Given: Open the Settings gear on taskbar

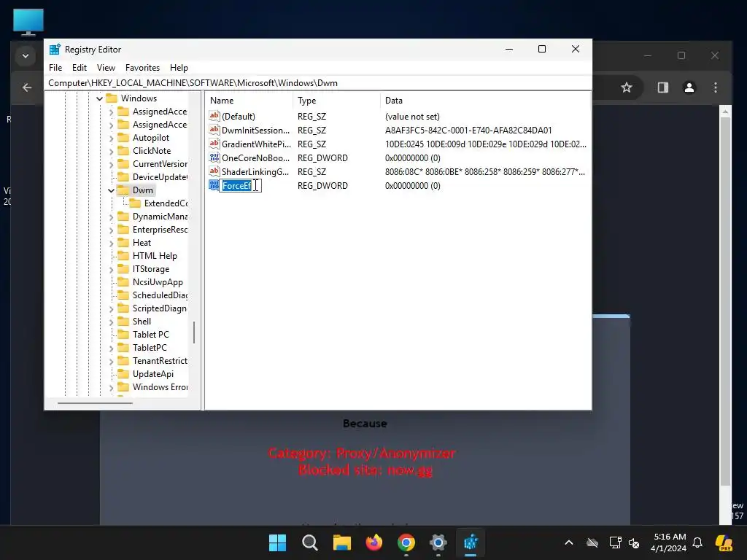Looking at the screenshot, I should (438, 542).
